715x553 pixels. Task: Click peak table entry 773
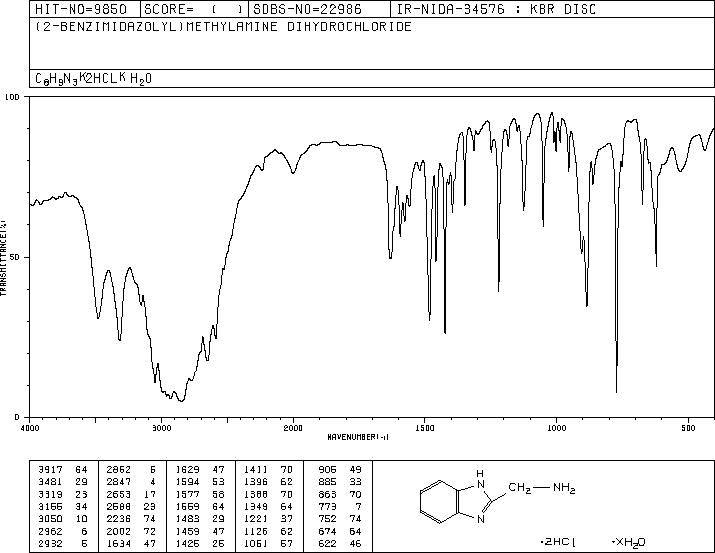[x=340, y=506]
